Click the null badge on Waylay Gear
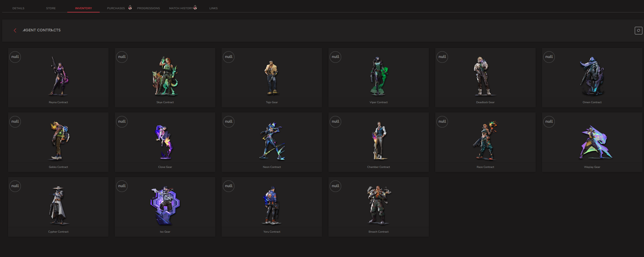The height and width of the screenshot is (257, 644). point(549,122)
